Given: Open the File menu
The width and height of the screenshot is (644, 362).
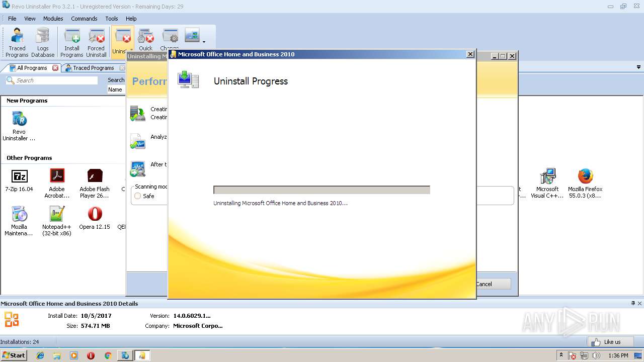Looking at the screenshot, I should point(12,19).
